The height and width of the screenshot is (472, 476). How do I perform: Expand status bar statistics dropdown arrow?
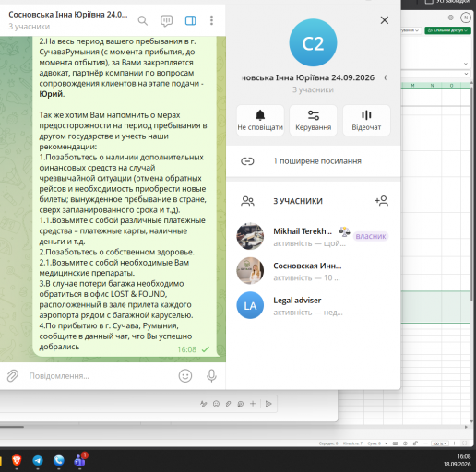(386, 443)
